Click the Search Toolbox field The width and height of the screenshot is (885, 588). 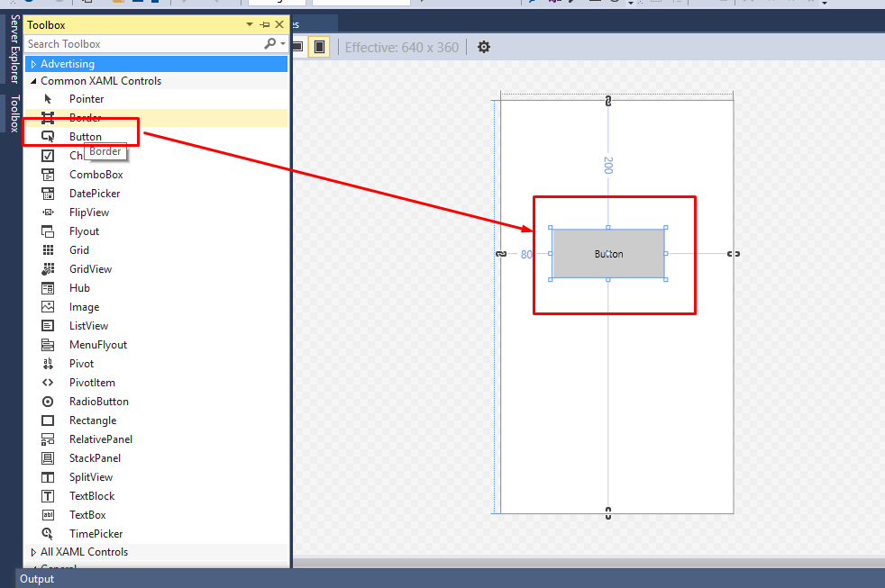[144, 44]
